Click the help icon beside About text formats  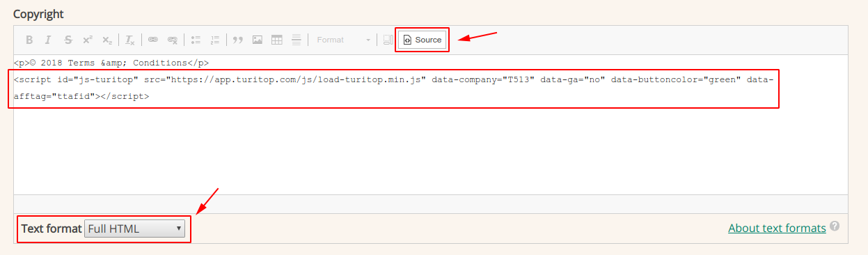[835, 226]
